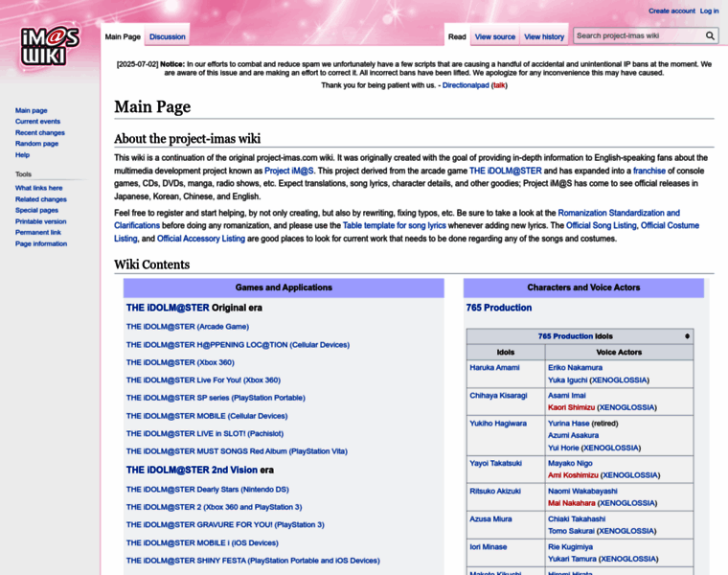Open H@PPENING LOC@TION (Cellular Devices) link

click(x=238, y=345)
